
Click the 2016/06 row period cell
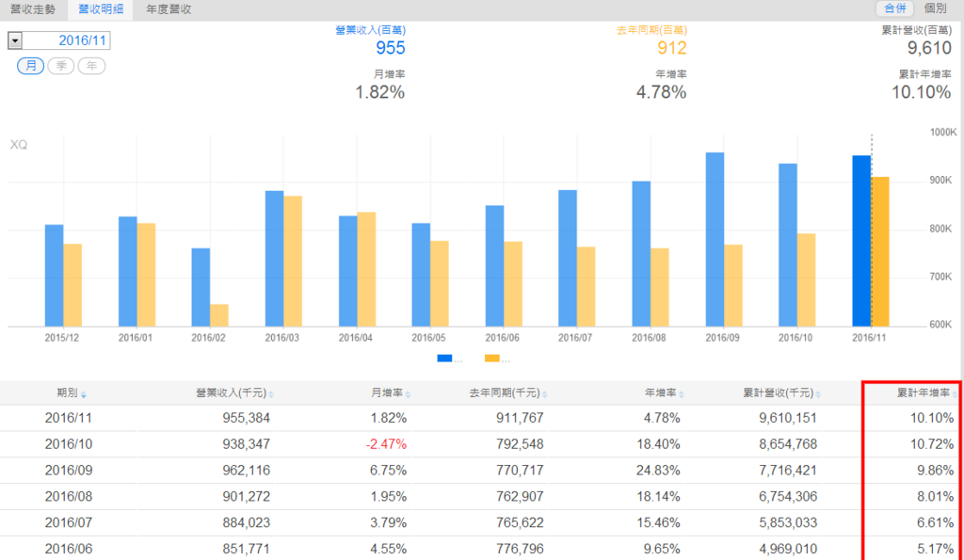[68, 549]
